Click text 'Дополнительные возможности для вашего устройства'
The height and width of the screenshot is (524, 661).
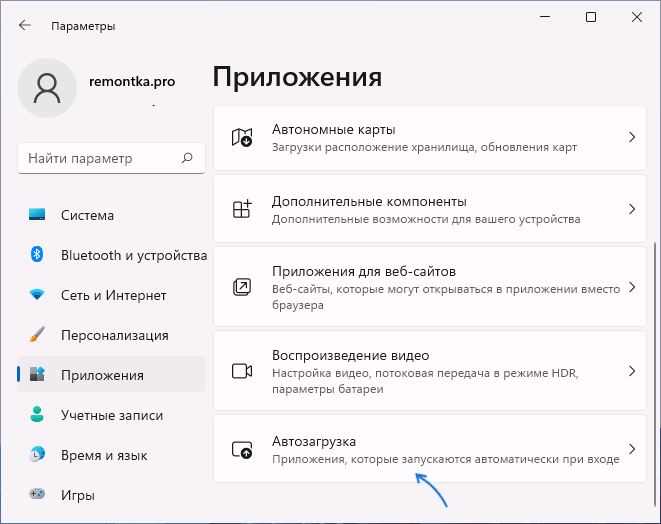click(x=426, y=219)
